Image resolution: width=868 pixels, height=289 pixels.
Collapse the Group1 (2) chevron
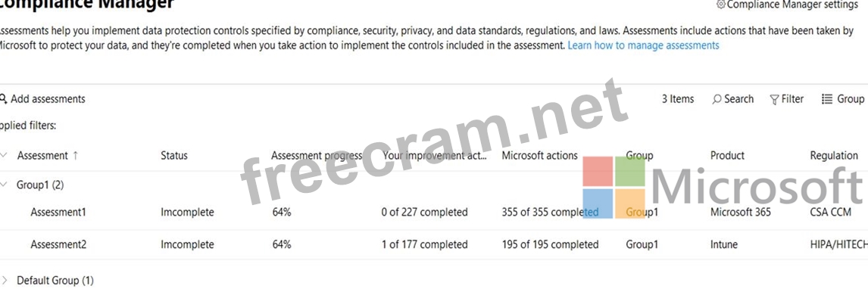(5, 185)
